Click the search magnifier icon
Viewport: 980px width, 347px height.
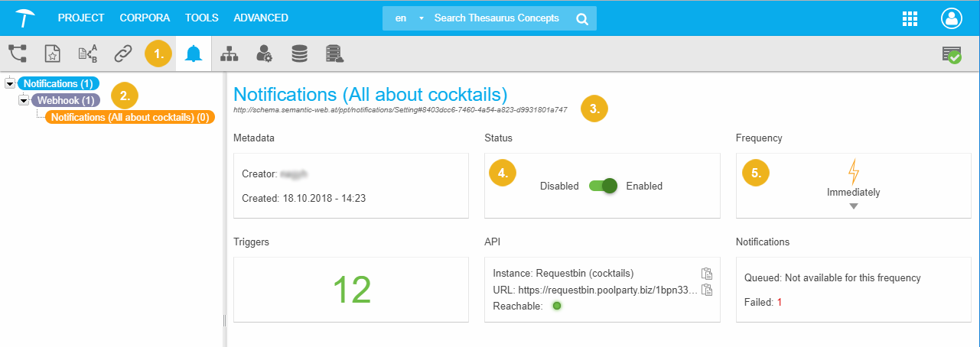click(582, 18)
